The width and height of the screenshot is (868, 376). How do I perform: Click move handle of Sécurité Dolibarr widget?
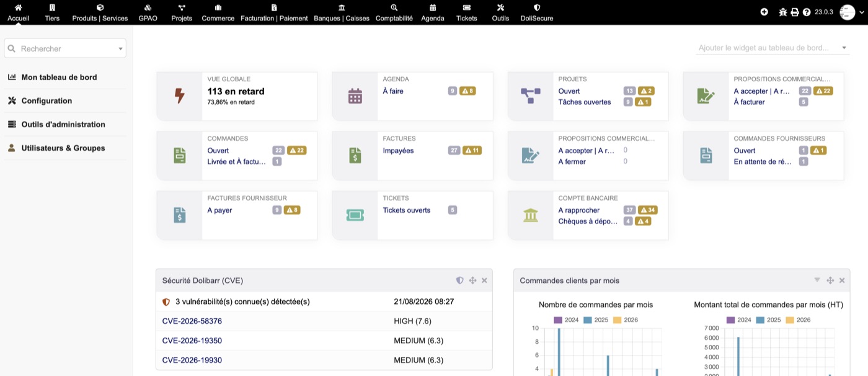pos(472,280)
